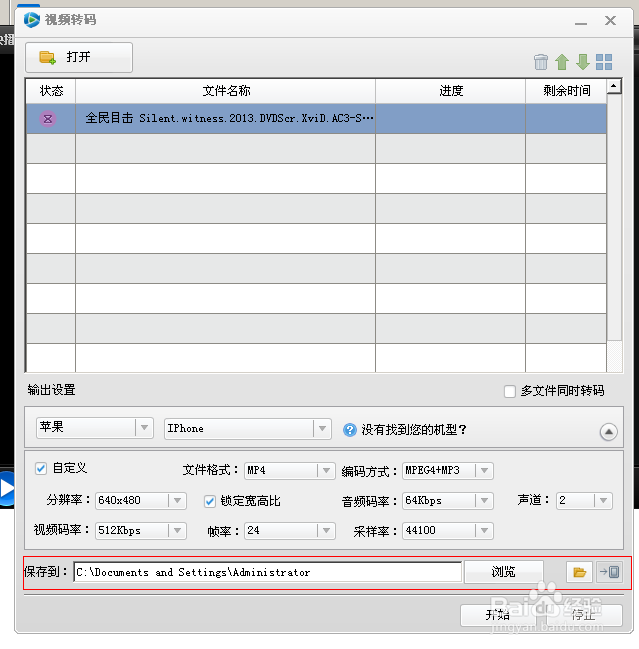Open the IPhone device model dropdown
Image resolution: width=639 pixels, height=649 pixels.
click(247, 429)
